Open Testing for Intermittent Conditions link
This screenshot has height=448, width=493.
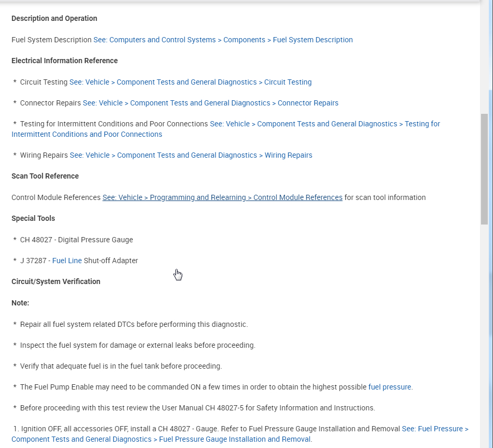(x=325, y=124)
